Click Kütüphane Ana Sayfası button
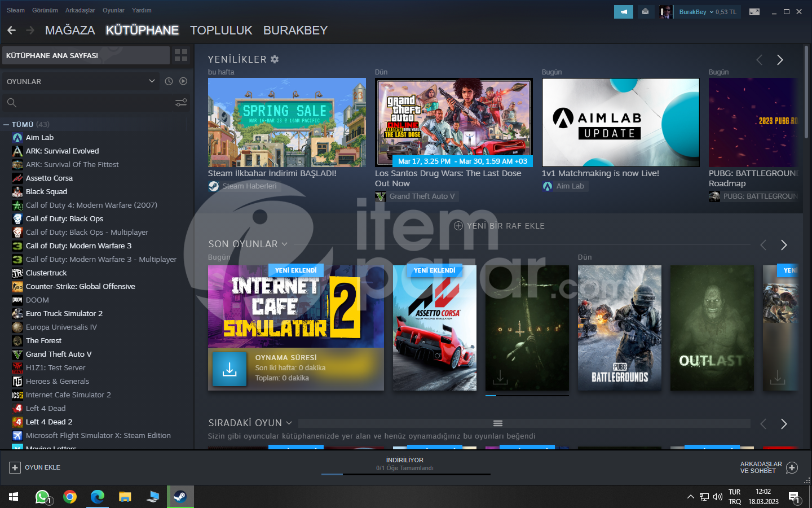Viewport: 812px width, 508px height. 86,55
